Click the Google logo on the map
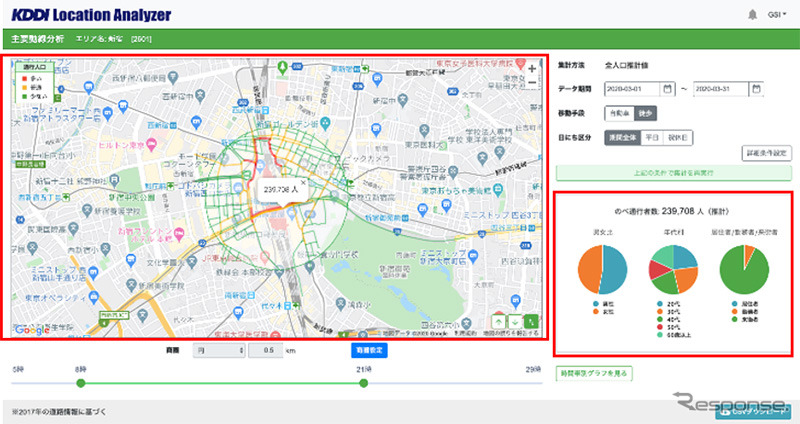Viewport: 800px width, 424px height. [31, 330]
